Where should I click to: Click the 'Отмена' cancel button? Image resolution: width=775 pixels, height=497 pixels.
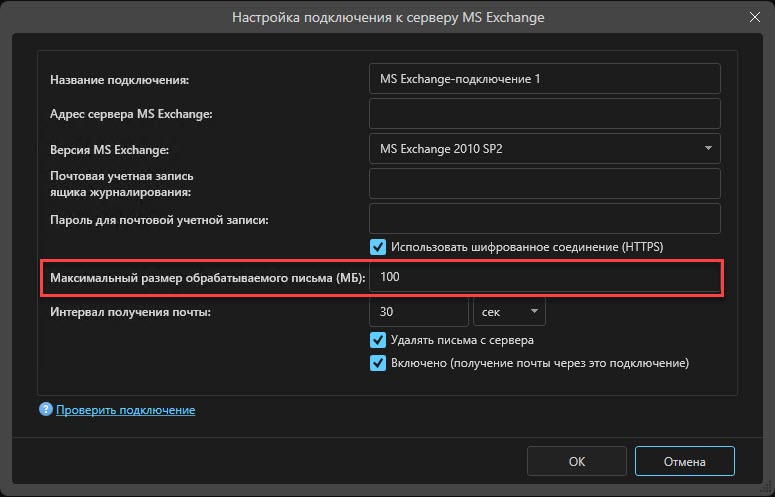[685, 461]
